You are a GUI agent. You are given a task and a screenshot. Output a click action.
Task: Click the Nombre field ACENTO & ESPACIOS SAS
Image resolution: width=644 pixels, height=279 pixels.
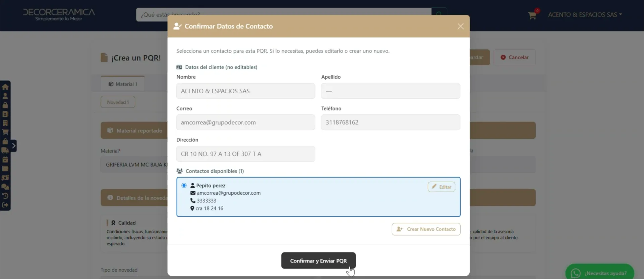246,91
